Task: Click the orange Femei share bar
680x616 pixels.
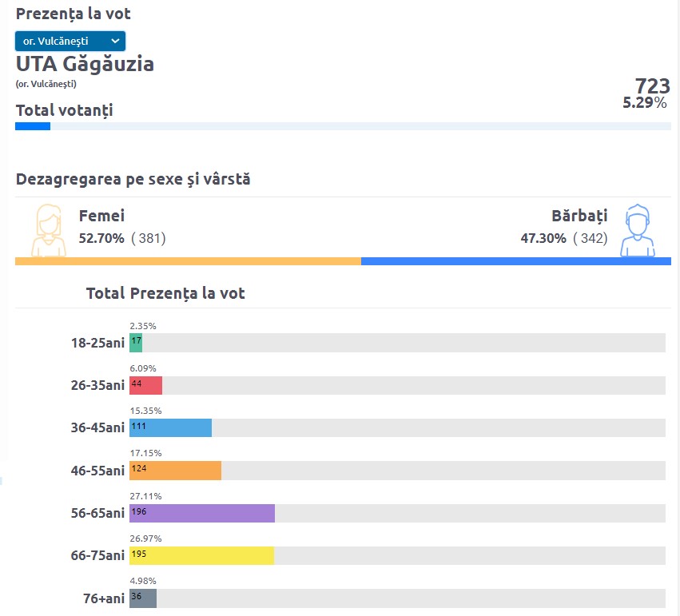Action: pos(189,261)
